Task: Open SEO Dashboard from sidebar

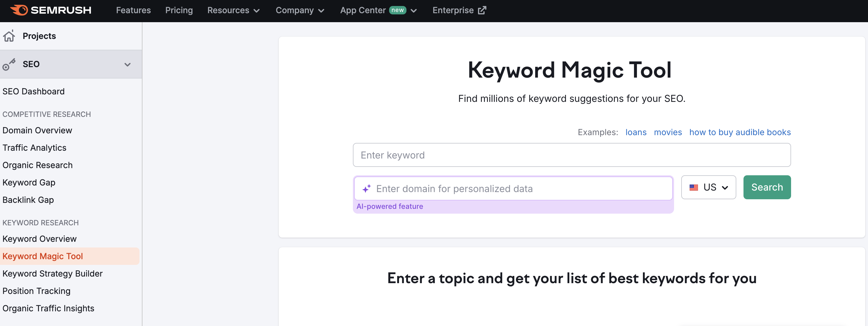Action: pyautogui.click(x=33, y=91)
